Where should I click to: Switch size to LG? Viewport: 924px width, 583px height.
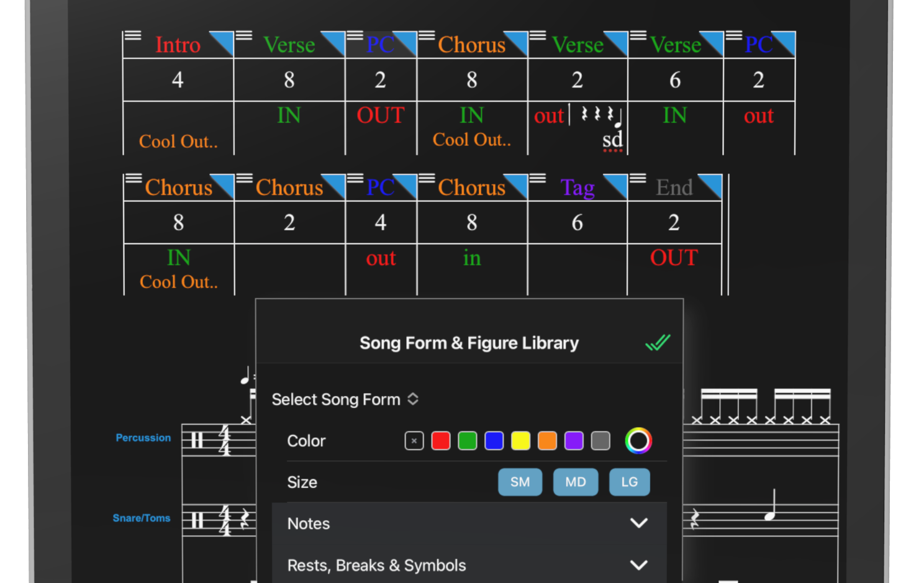click(x=629, y=482)
